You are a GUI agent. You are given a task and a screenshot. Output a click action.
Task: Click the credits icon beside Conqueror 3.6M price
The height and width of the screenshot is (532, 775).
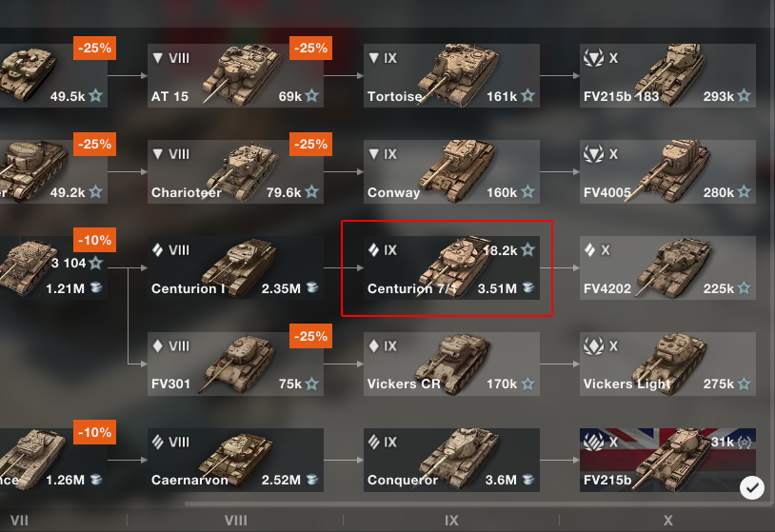527,481
